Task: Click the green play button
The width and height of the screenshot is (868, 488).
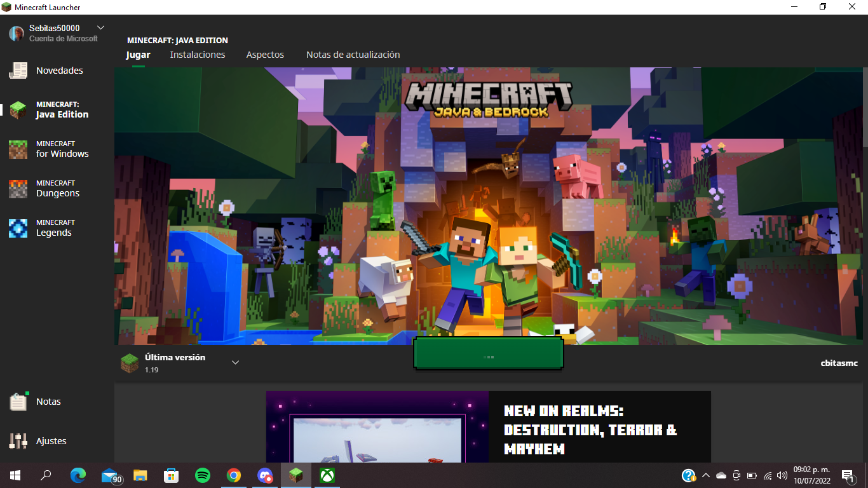Action: tap(488, 354)
